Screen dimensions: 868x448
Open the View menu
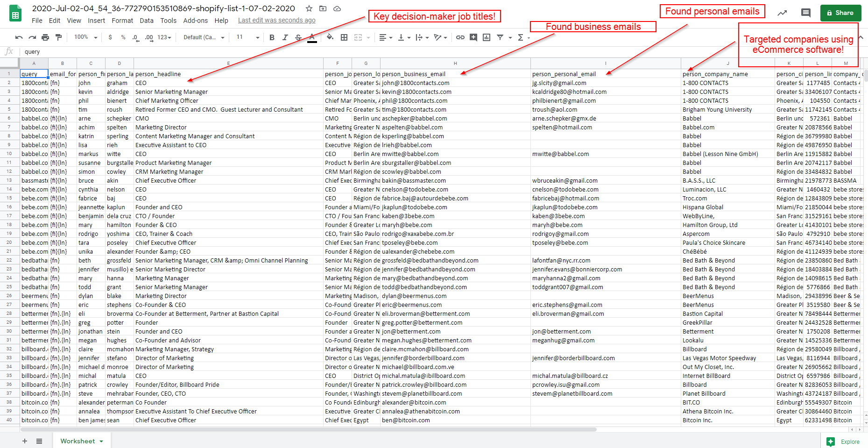pos(74,21)
